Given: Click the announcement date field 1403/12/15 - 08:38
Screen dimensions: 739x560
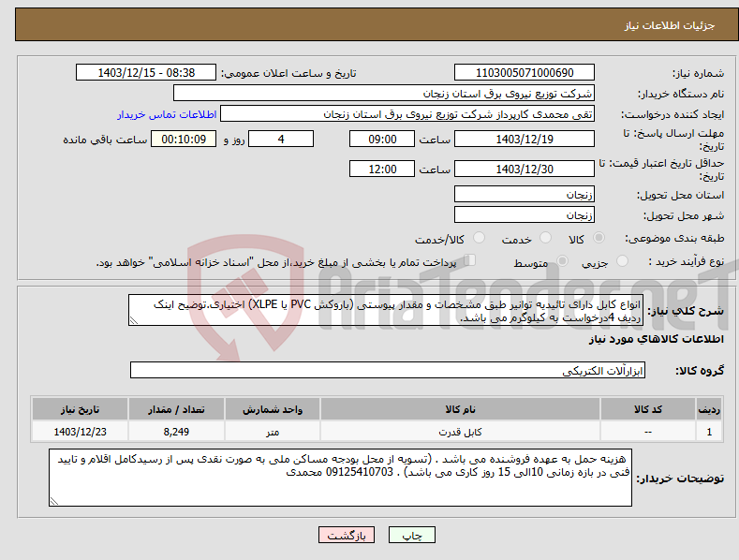Looking at the screenshot, I should point(146,73).
